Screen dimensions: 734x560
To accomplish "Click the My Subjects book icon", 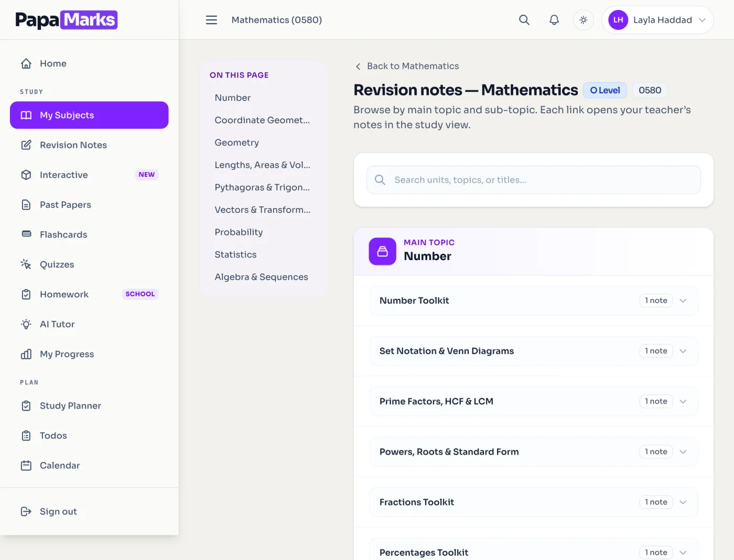I will 26,115.
